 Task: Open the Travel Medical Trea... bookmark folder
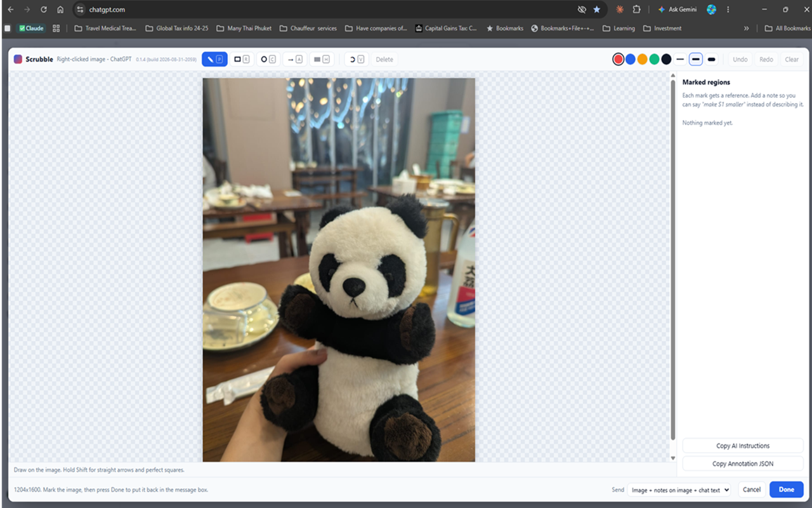pos(105,28)
